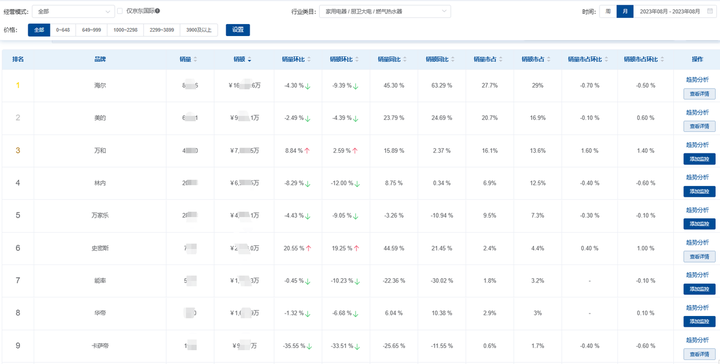Sort by 销量同比 column sort icon
This screenshot has width=720, height=364.
pyautogui.click(x=405, y=60)
